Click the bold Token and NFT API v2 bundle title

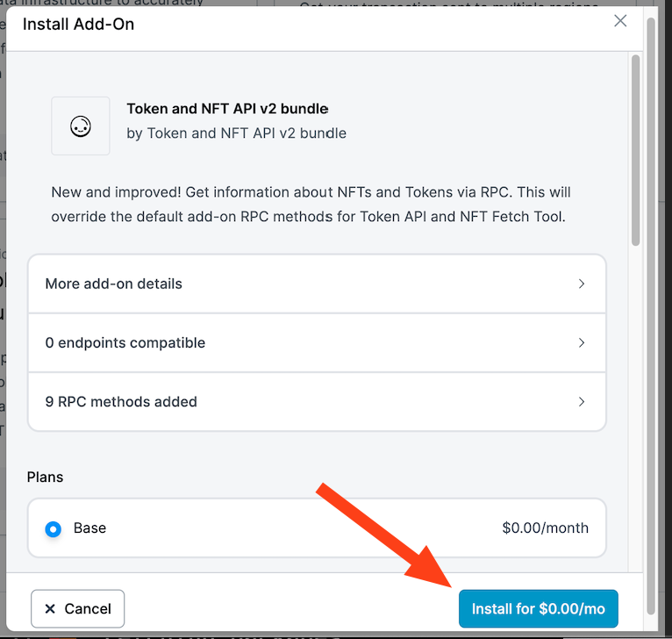(227, 109)
